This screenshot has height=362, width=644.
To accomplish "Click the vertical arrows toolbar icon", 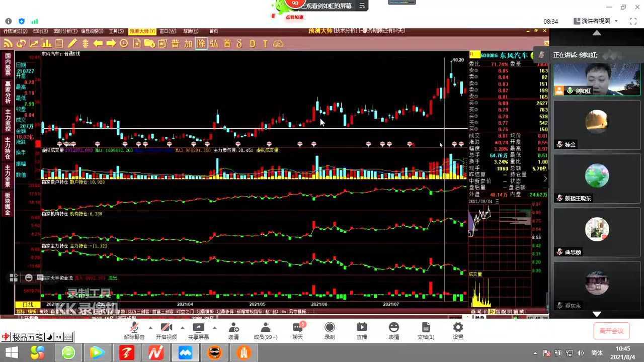I will pyautogui.click(x=85, y=44).
